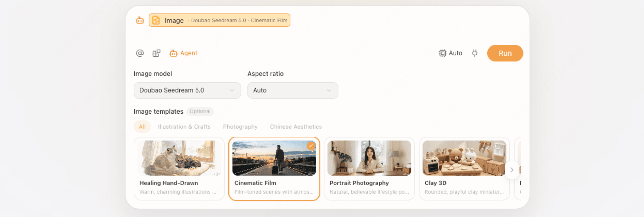Select the Clay 3D template thumbnail
Viewport: 644px width, 217px height.
coord(464,158)
